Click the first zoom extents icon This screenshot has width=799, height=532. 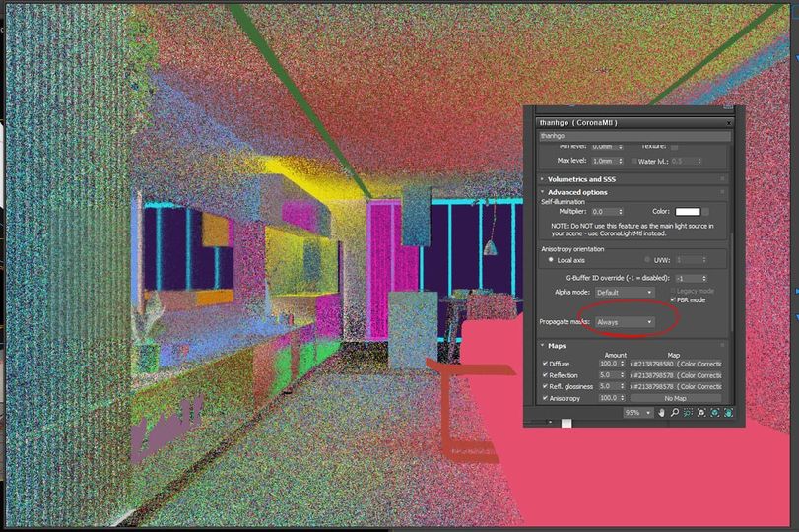(701, 413)
